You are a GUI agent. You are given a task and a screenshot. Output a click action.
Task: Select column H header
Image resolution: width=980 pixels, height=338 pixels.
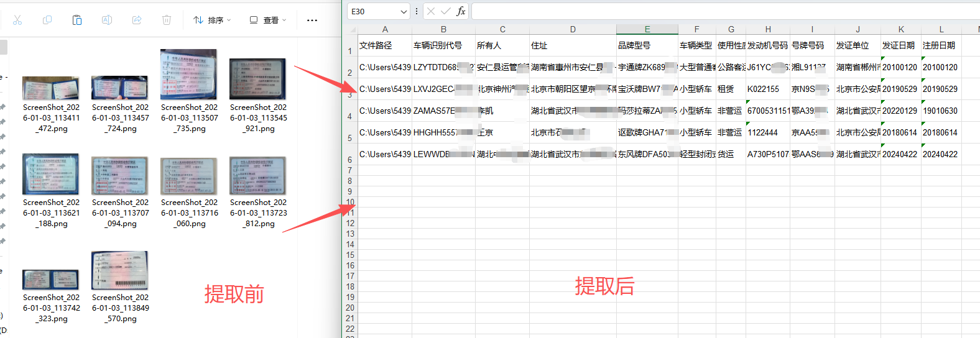(768, 29)
